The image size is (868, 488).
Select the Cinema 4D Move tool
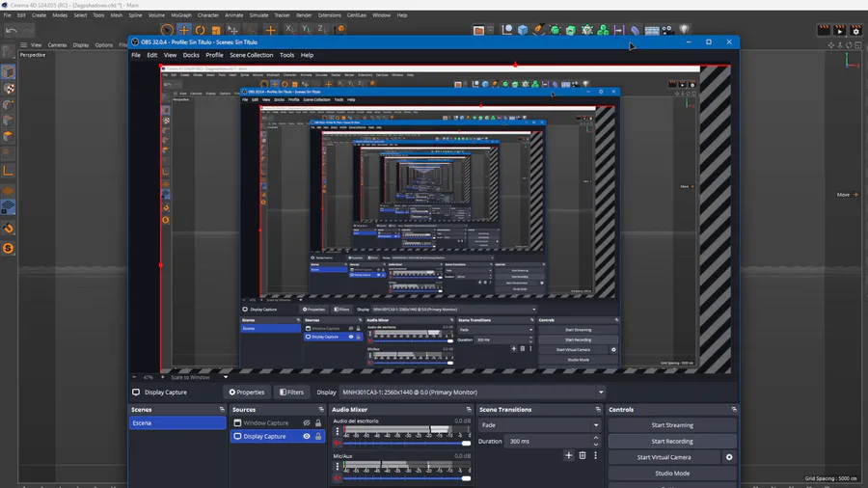(x=184, y=30)
